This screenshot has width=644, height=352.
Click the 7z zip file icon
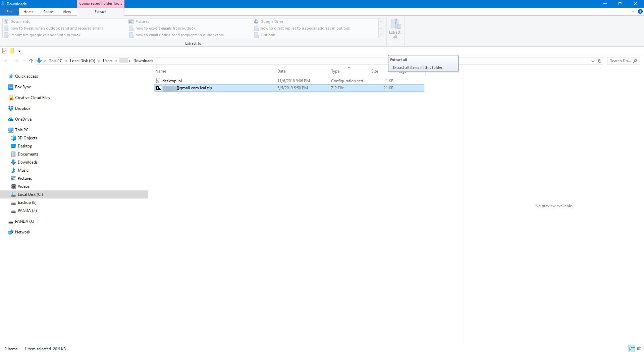pyautogui.click(x=158, y=88)
